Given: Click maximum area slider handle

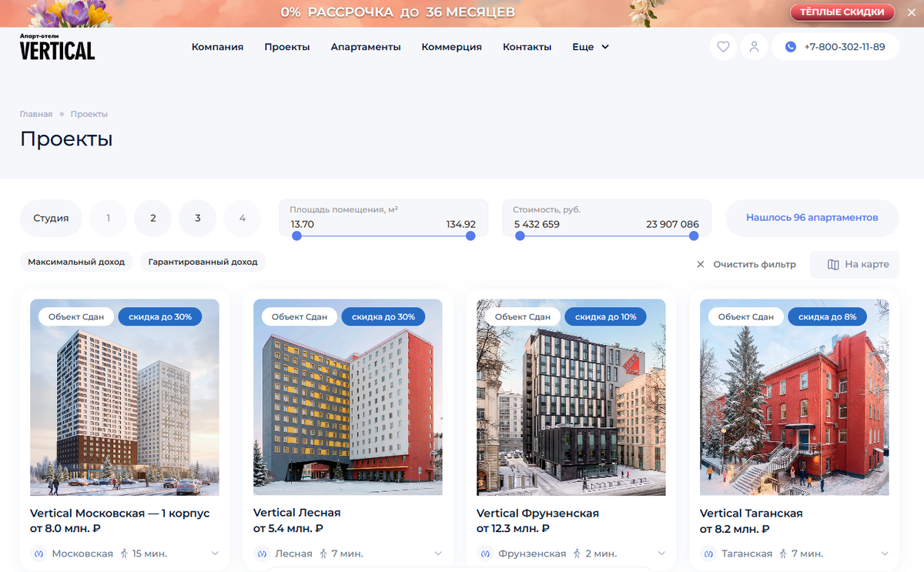Looking at the screenshot, I should pyautogui.click(x=470, y=236).
